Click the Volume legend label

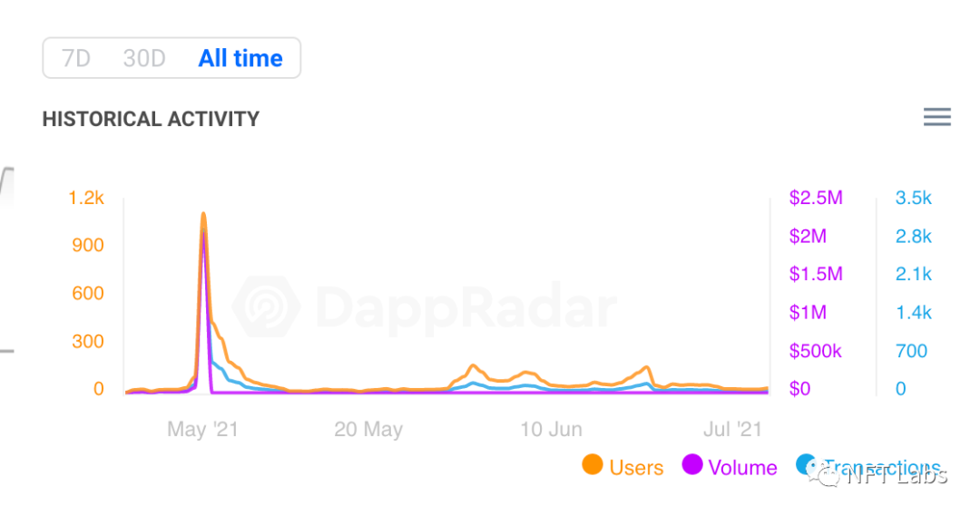tap(742, 468)
